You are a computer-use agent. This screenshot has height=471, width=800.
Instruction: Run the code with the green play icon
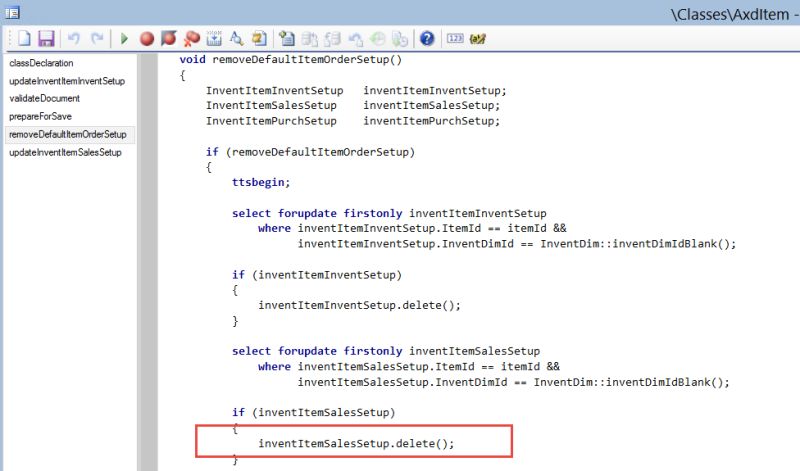[x=124, y=38]
